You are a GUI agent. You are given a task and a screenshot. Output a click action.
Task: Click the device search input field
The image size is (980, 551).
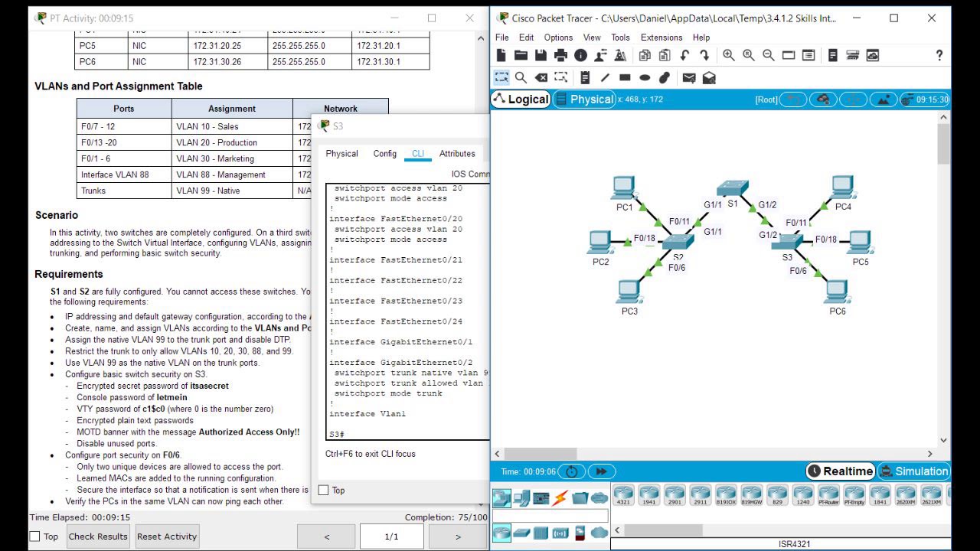click(550, 516)
